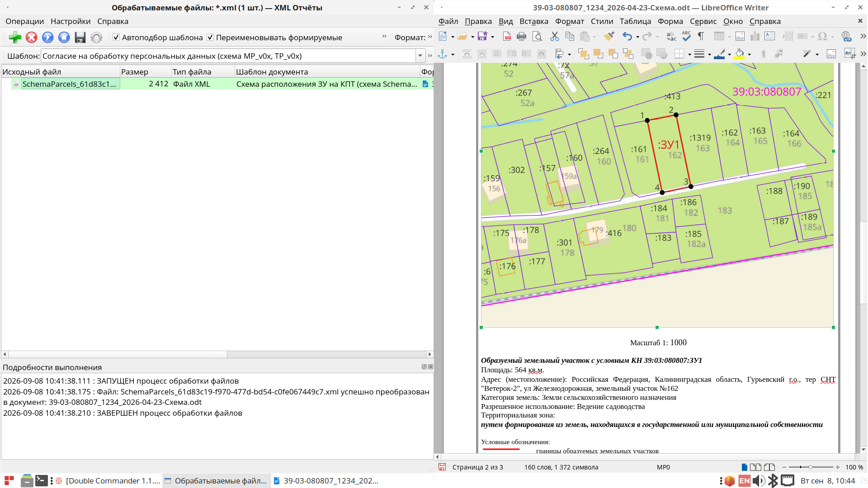This screenshot has height=488, width=868.
Task: Sort by the 'Исходный файл' column header
Action: 61,72
